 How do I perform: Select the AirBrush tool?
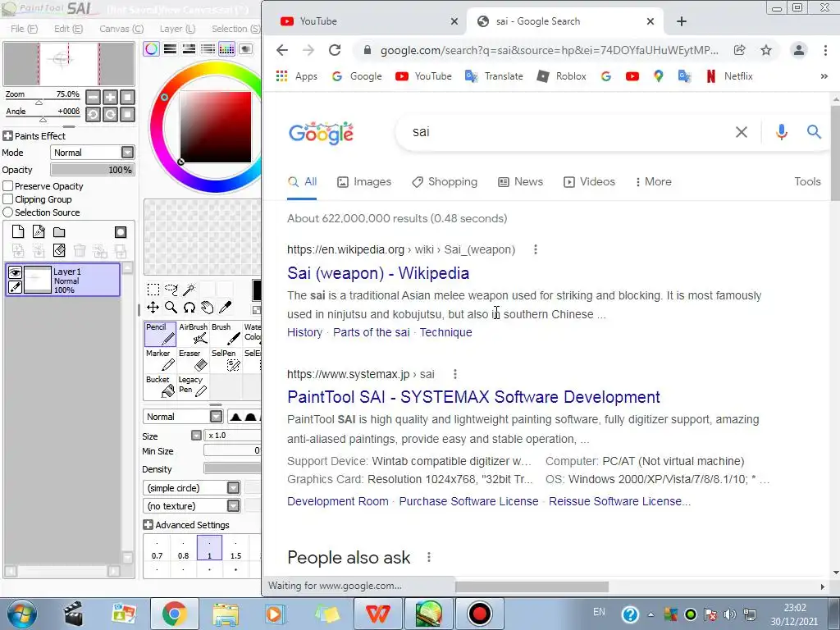pyautogui.click(x=193, y=334)
